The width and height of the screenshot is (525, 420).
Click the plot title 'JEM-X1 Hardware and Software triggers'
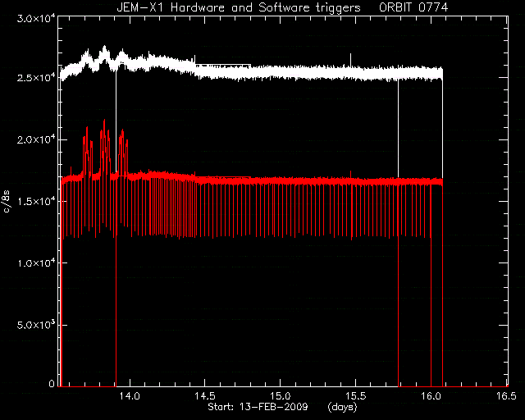[239, 7]
